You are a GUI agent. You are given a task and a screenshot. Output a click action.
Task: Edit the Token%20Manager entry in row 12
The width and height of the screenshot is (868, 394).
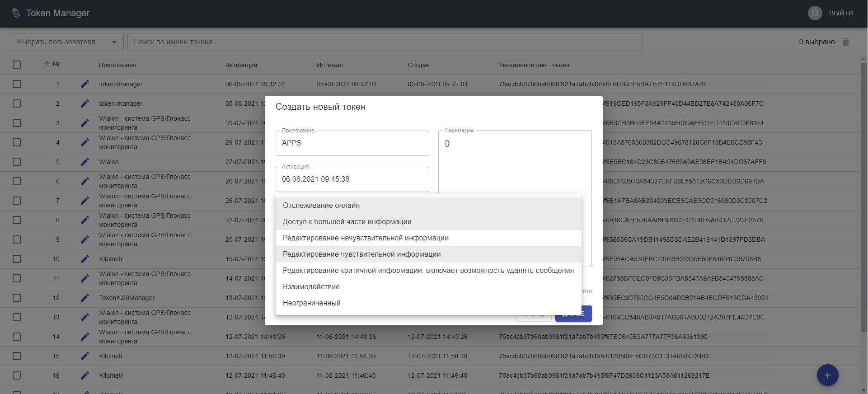coord(85,298)
